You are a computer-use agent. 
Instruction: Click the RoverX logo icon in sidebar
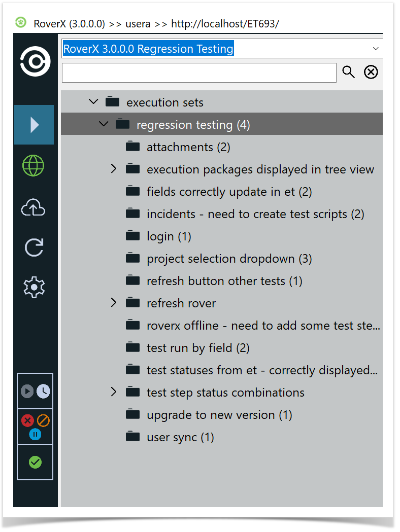pos(35,62)
